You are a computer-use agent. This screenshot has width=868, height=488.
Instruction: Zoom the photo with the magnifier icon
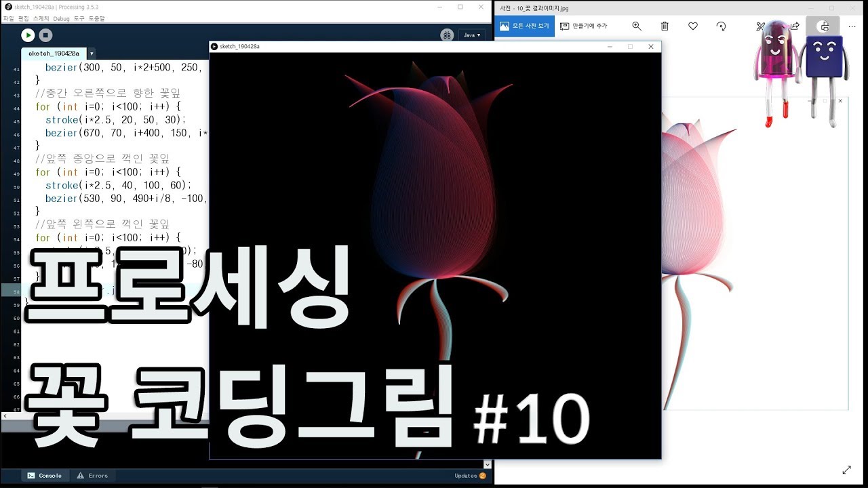[637, 26]
